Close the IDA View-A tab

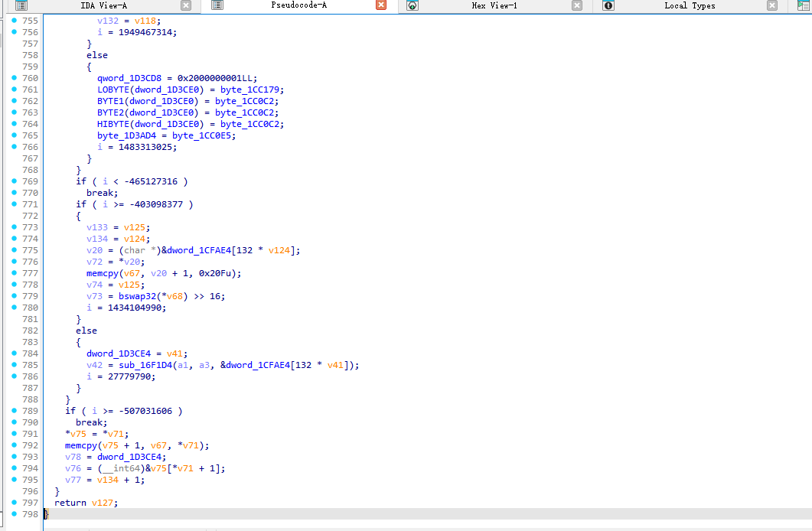point(186,5)
